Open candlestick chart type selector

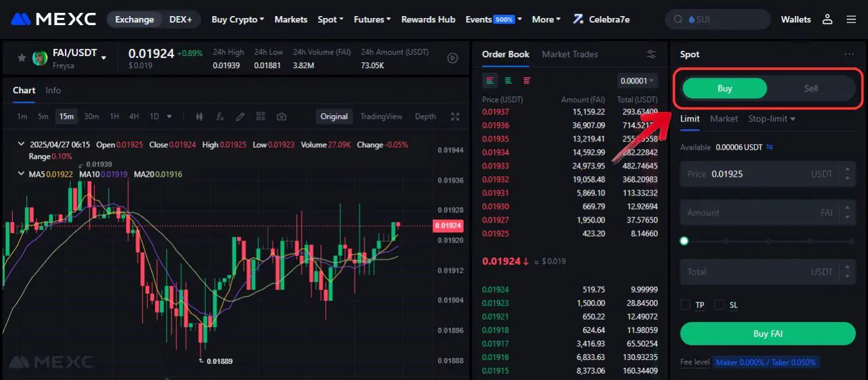(x=199, y=117)
